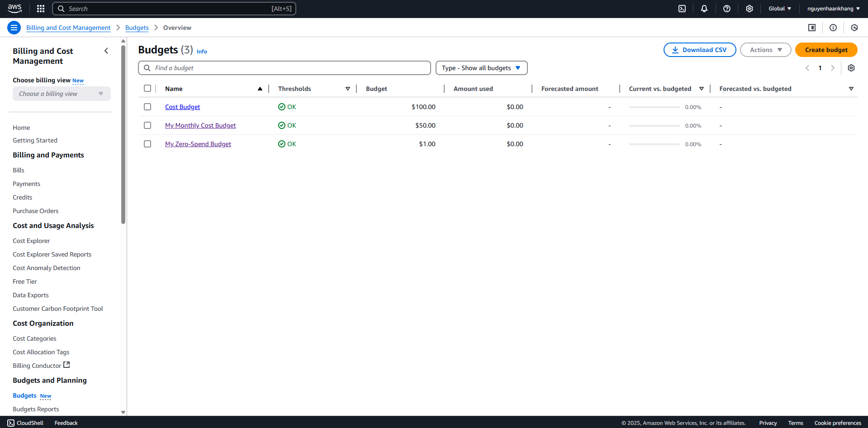Open Cookie preferences in footer
The width and height of the screenshot is (868, 428).
[838, 423]
